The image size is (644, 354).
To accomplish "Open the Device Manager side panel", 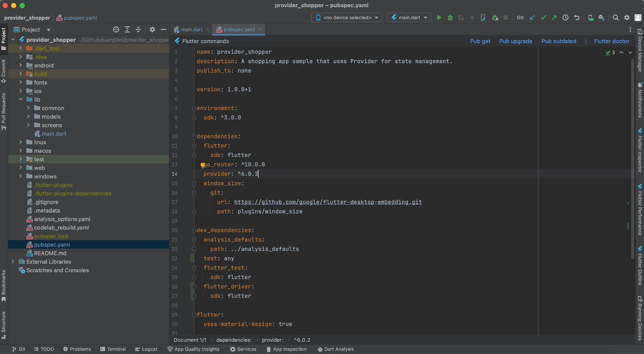I will [640, 50].
